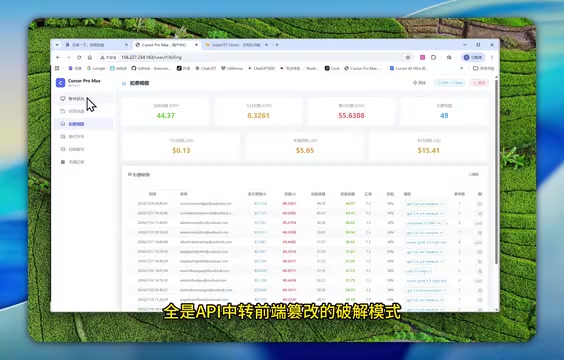Open the Cursor AI Ultra bookmark
Screen dimensions: 564x360
[x=408, y=68]
